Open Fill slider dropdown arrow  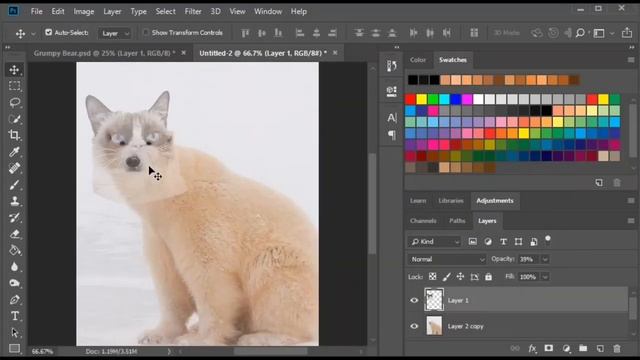pos(545,277)
